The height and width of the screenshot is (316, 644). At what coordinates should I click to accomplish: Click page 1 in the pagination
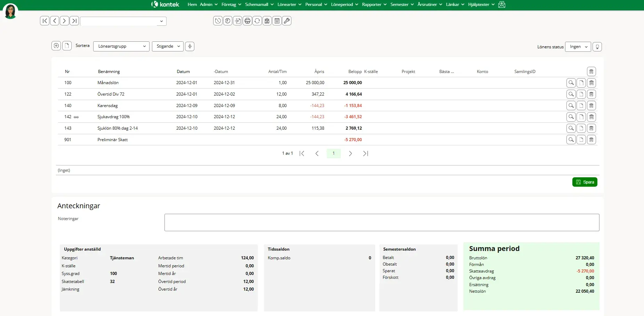[333, 153]
